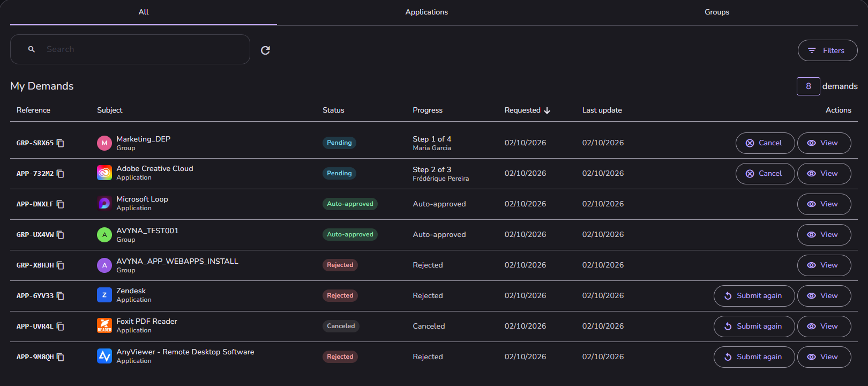Click Auto-approved status badge of Microsoft Loop
Image resolution: width=868 pixels, height=386 pixels.
tap(350, 204)
